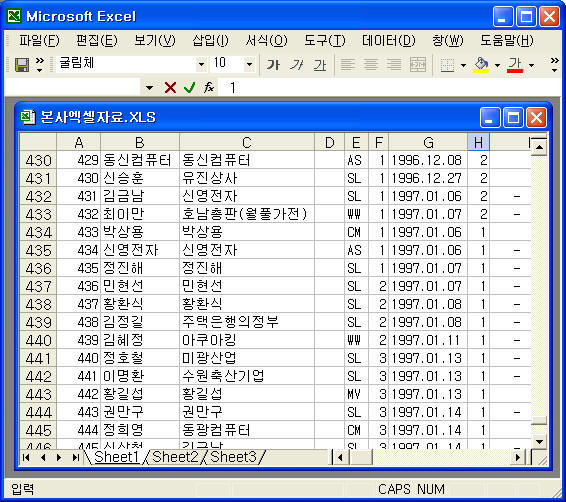This screenshot has width=566, height=502.
Task: Open font size dropdown
Action: [x=249, y=65]
